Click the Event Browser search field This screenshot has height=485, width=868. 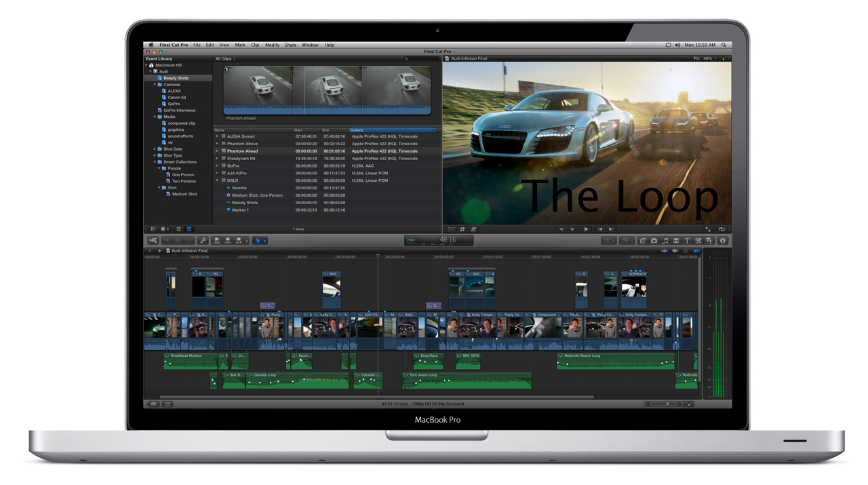coord(420,59)
